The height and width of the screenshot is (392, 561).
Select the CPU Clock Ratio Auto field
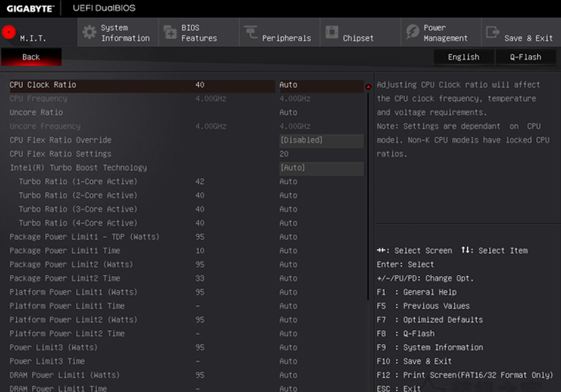click(x=321, y=85)
